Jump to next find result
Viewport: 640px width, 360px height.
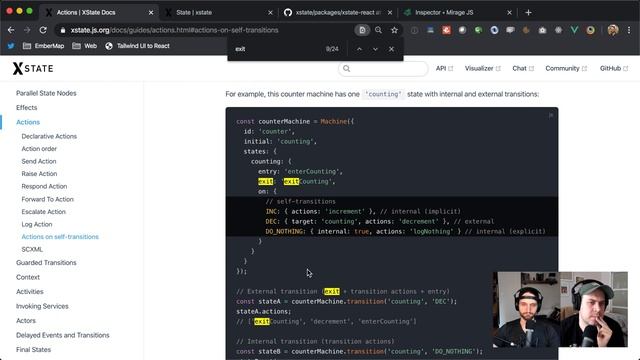click(375, 49)
